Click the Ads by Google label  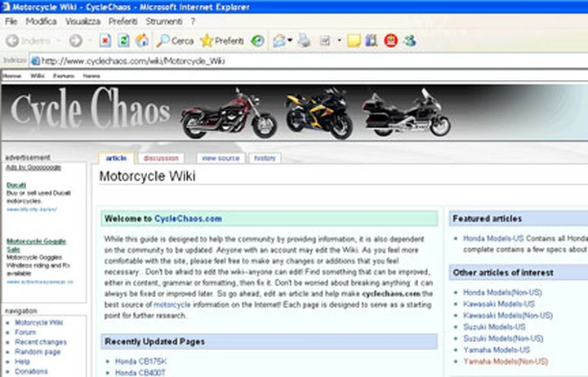[33, 167]
